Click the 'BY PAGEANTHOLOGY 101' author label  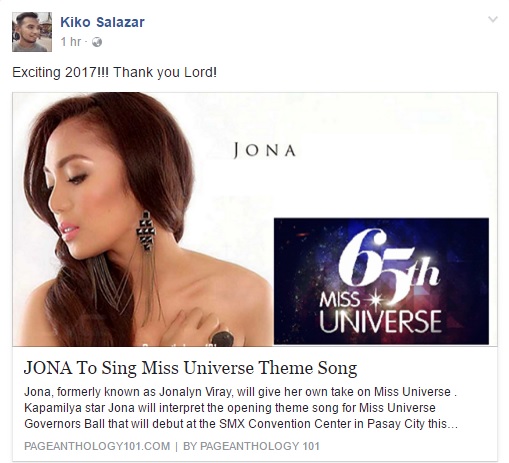(251, 446)
